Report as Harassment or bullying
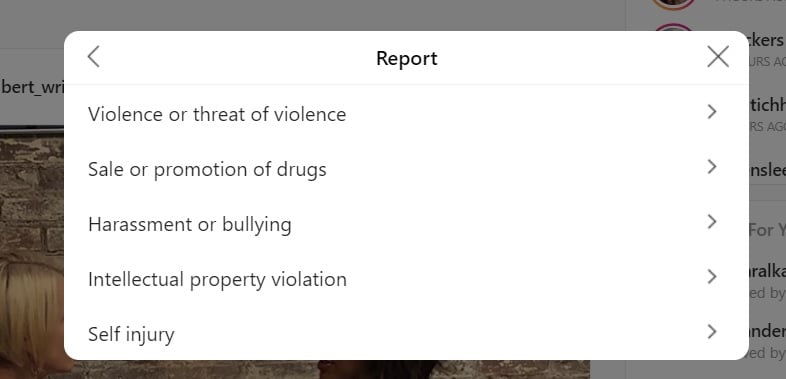 (407, 224)
